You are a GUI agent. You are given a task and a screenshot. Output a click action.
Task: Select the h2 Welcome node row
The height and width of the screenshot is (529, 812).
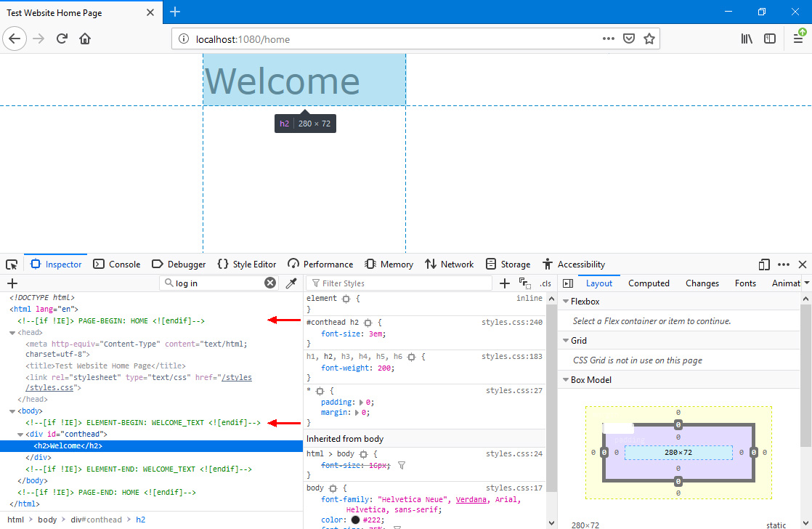[151, 445]
